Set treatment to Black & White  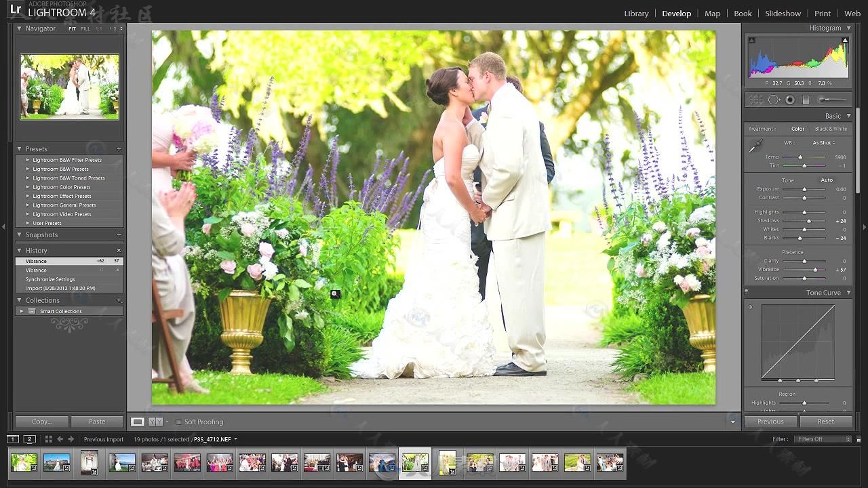pyautogui.click(x=831, y=129)
